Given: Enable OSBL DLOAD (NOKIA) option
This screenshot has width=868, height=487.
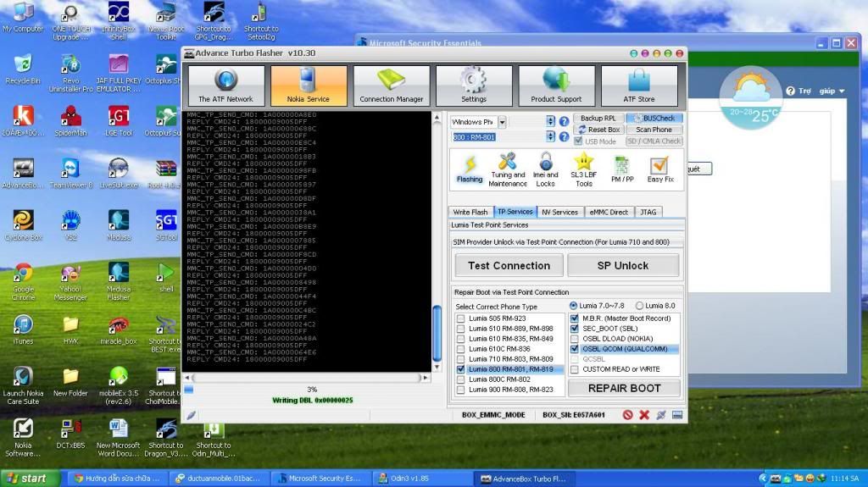Looking at the screenshot, I should pyautogui.click(x=574, y=339).
